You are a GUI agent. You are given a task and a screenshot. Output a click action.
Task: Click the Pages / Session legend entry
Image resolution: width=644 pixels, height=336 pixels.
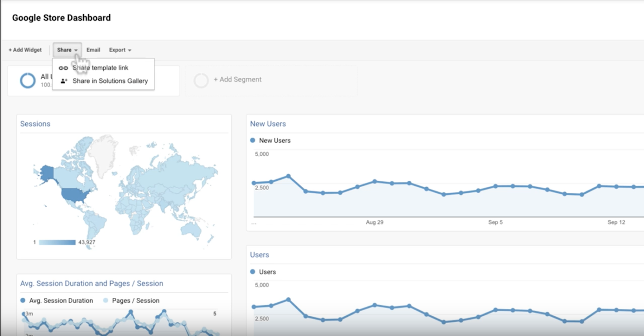pyautogui.click(x=131, y=300)
